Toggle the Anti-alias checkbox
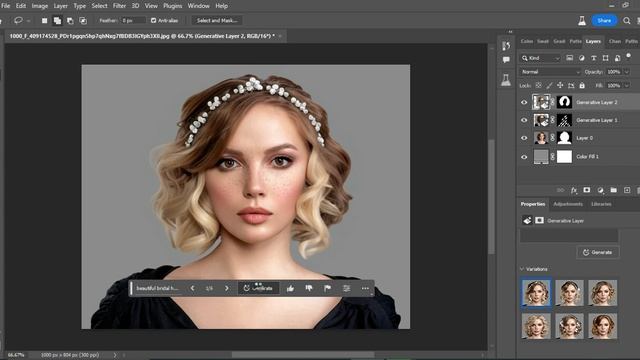Viewport: 640px width, 360px height. [x=153, y=20]
